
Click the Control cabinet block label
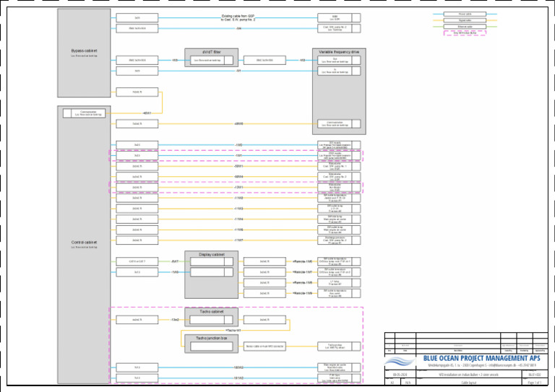pos(84,243)
